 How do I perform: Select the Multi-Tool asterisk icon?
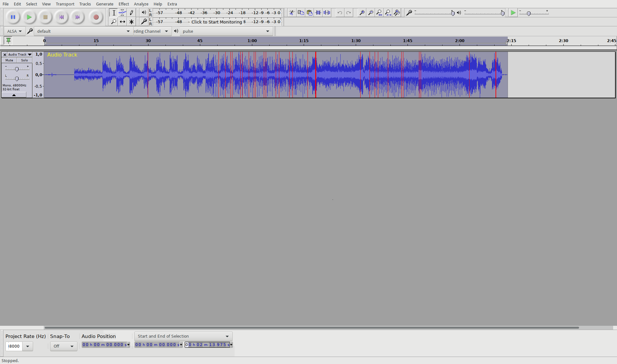coord(131,22)
